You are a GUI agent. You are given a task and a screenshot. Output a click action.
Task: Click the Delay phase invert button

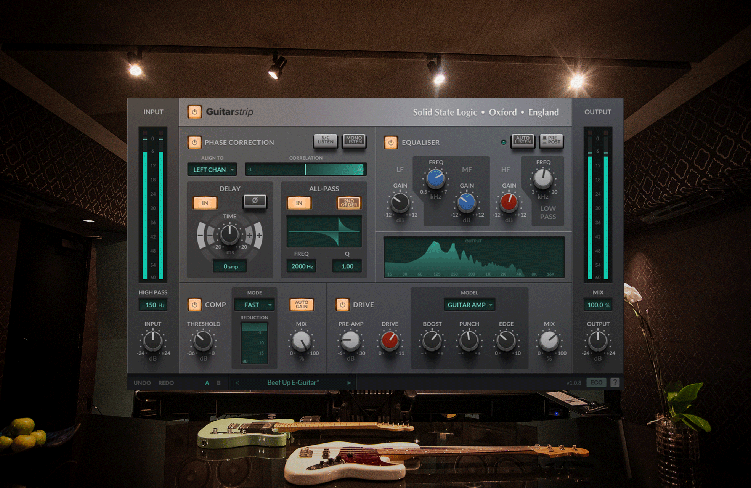[x=255, y=202]
